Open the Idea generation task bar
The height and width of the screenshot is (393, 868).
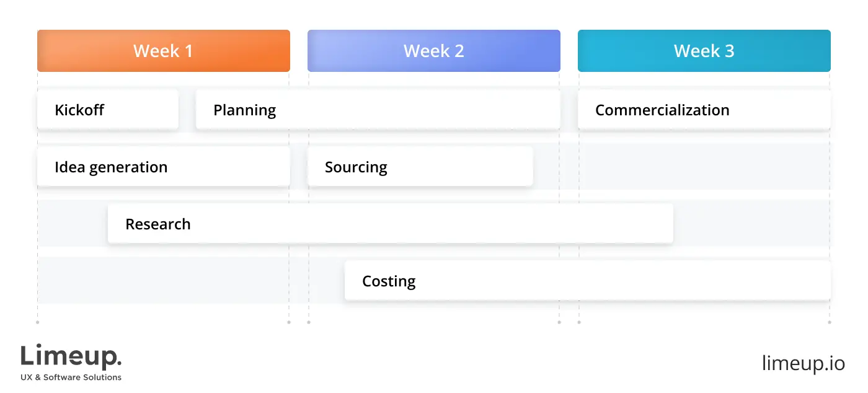[x=164, y=167]
